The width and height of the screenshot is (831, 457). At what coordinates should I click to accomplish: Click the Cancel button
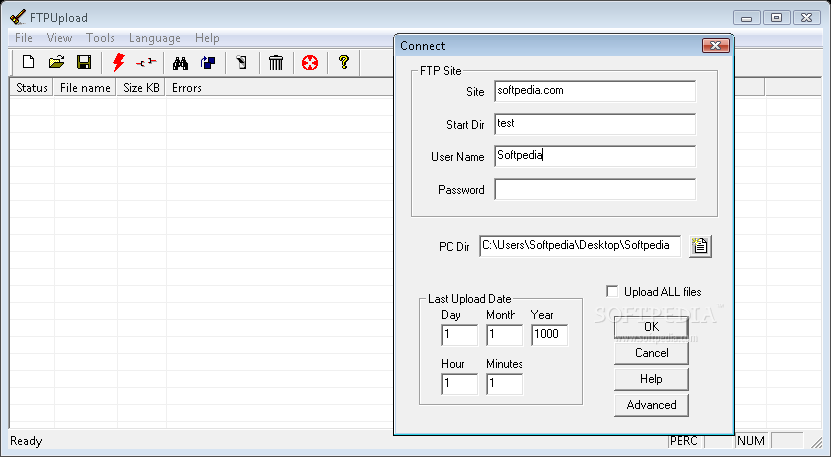(651, 353)
